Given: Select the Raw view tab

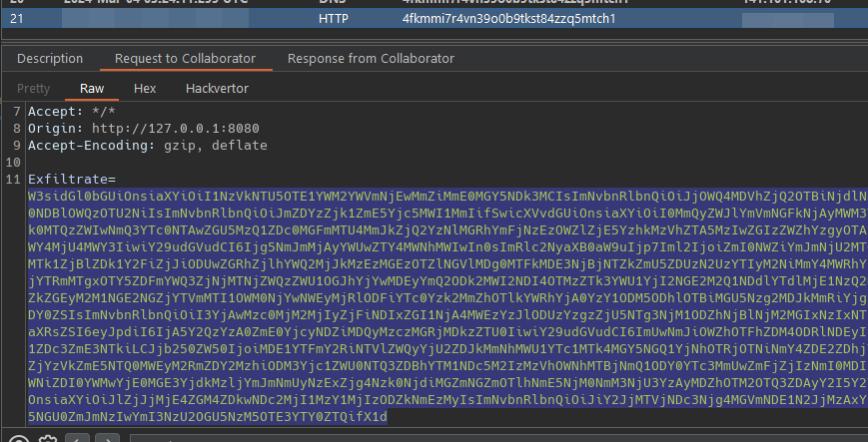Looking at the screenshot, I should pos(92,89).
